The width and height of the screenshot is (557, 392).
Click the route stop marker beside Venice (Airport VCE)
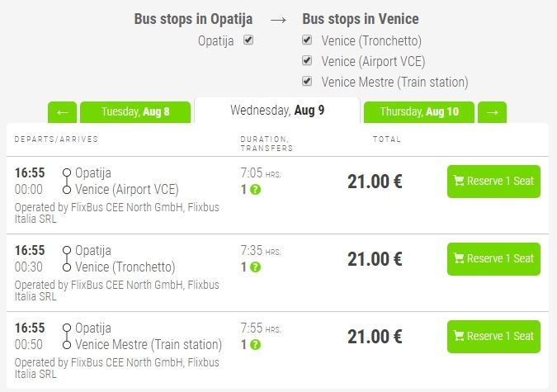coord(67,190)
